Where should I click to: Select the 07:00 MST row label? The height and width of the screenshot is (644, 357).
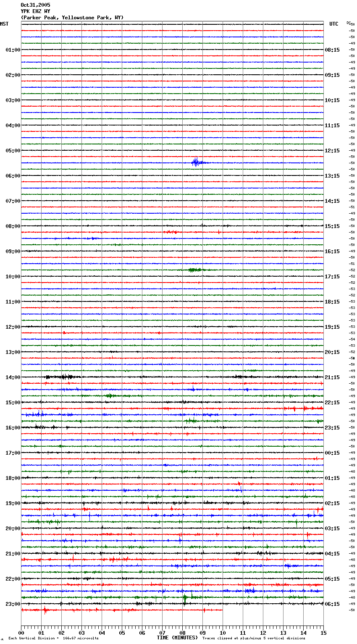pos(13,201)
